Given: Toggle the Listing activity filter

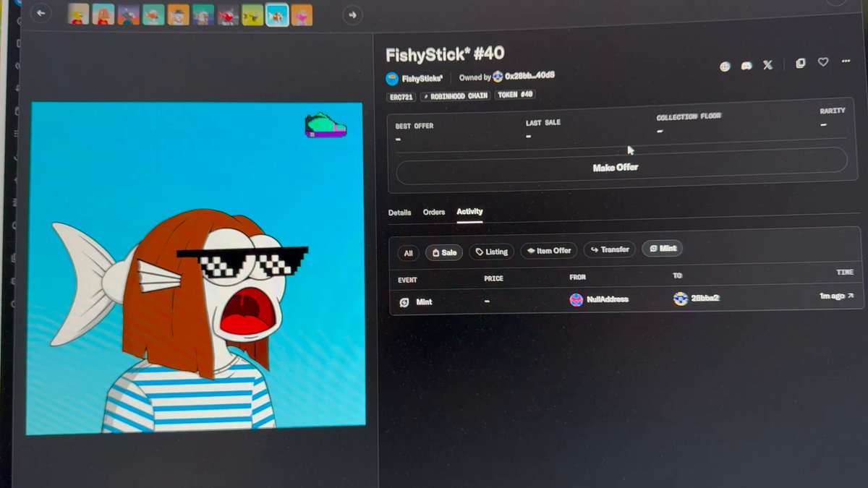Looking at the screenshot, I should click(x=492, y=252).
